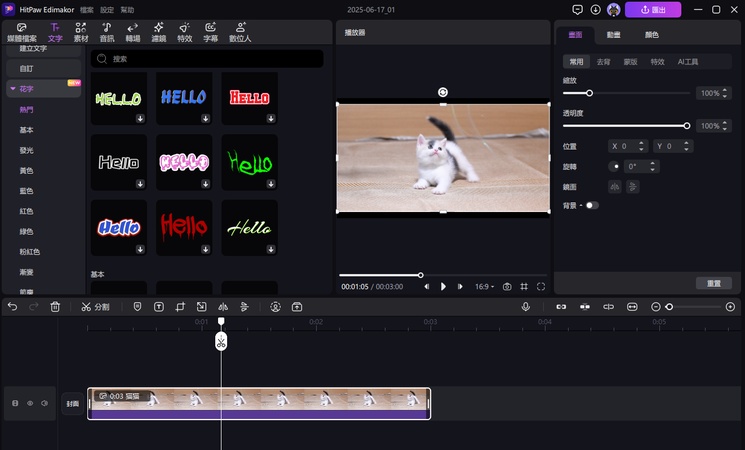
Task: Click the 匯出 export button
Action: point(653,9)
